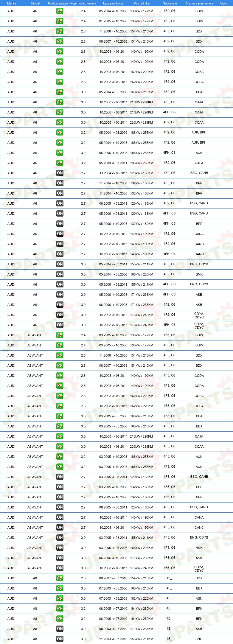
Task: Select the A8 model cell in the ASB row
Action: (x=35, y=629)
